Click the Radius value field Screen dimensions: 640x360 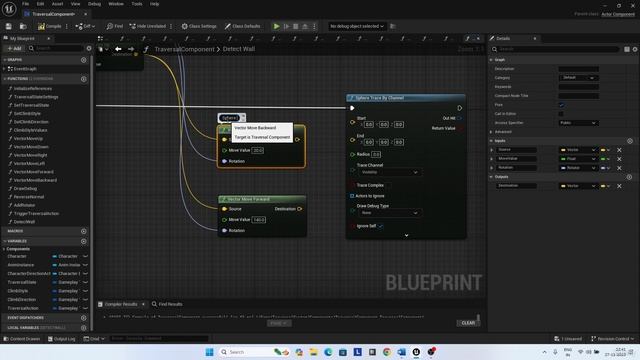pos(376,154)
